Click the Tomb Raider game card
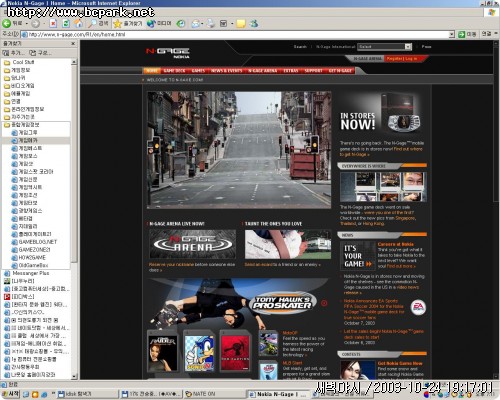Screen dimensions: 500x400 pyautogui.click(x=162, y=352)
